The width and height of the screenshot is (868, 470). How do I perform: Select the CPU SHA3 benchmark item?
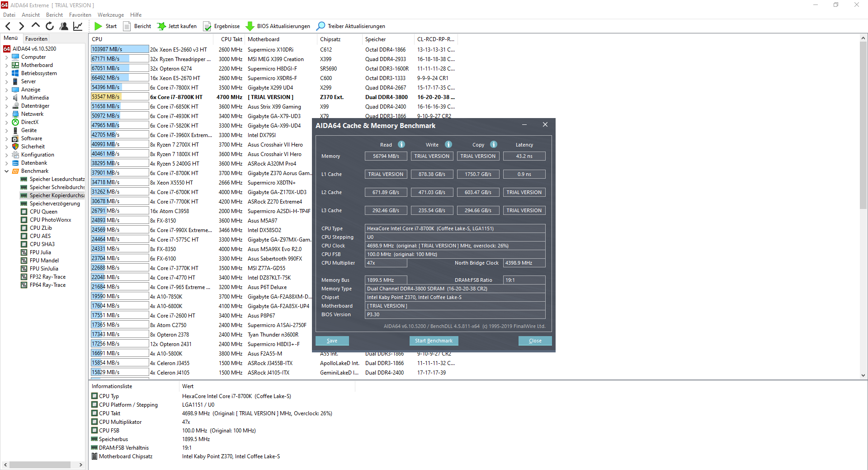(42, 244)
